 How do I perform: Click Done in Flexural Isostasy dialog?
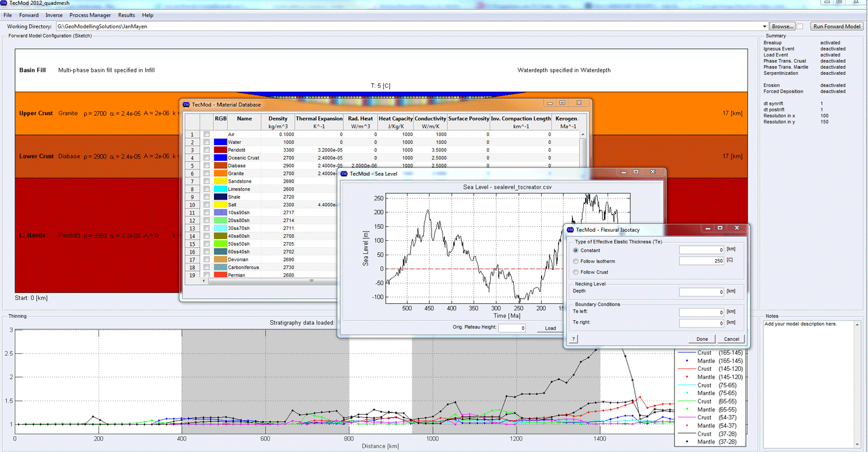tap(702, 339)
